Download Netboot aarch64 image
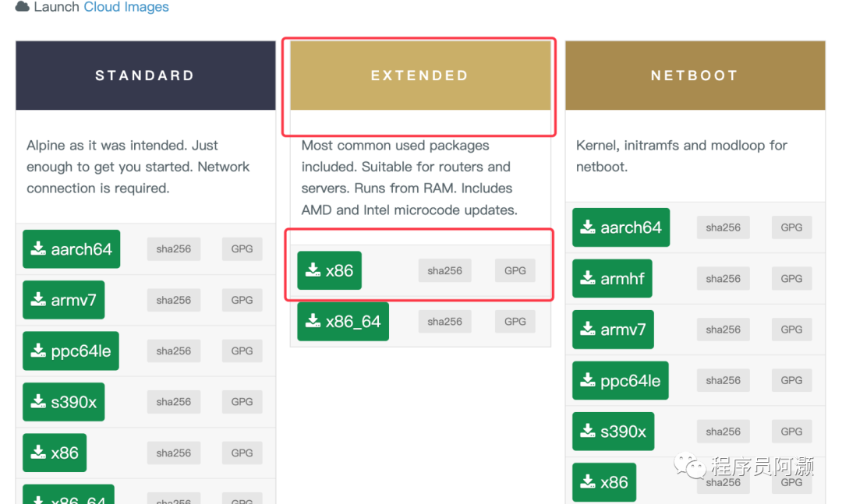Viewport: 842px width, 504px height. 621,227
